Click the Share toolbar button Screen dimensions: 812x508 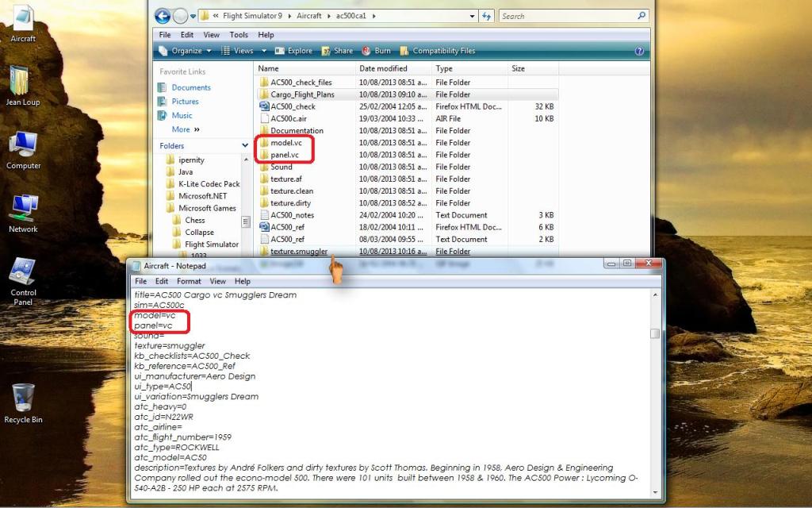(x=337, y=51)
